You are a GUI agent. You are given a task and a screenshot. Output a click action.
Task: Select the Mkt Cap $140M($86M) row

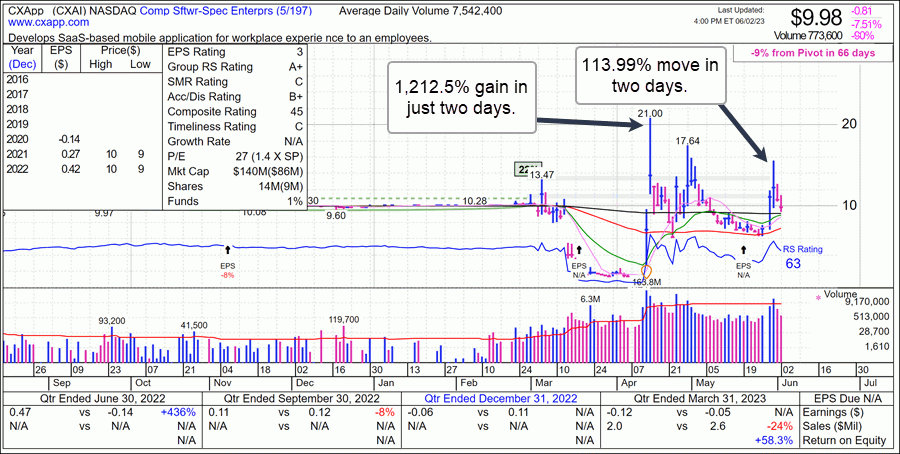[x=234, y=171]
